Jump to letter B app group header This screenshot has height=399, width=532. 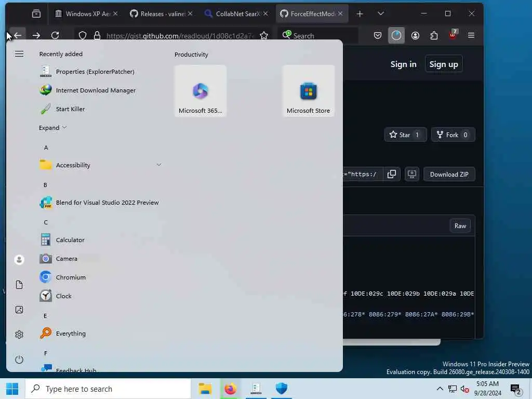[46, 185]
